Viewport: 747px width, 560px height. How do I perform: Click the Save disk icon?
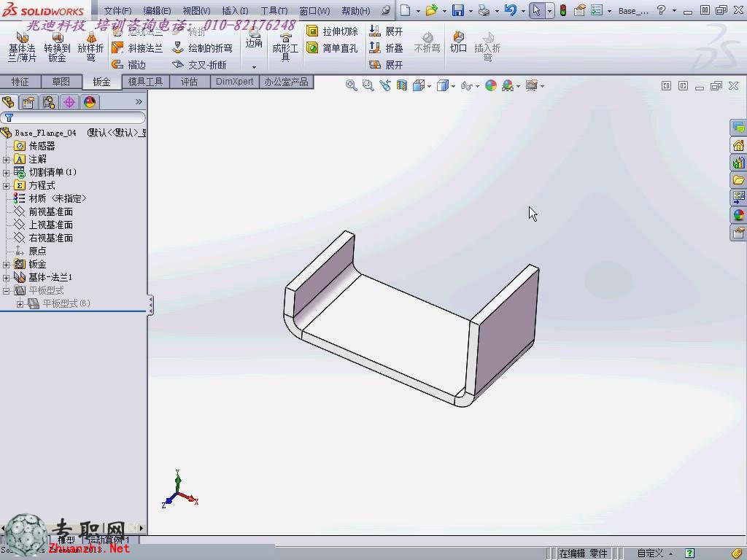pos(458,10)
